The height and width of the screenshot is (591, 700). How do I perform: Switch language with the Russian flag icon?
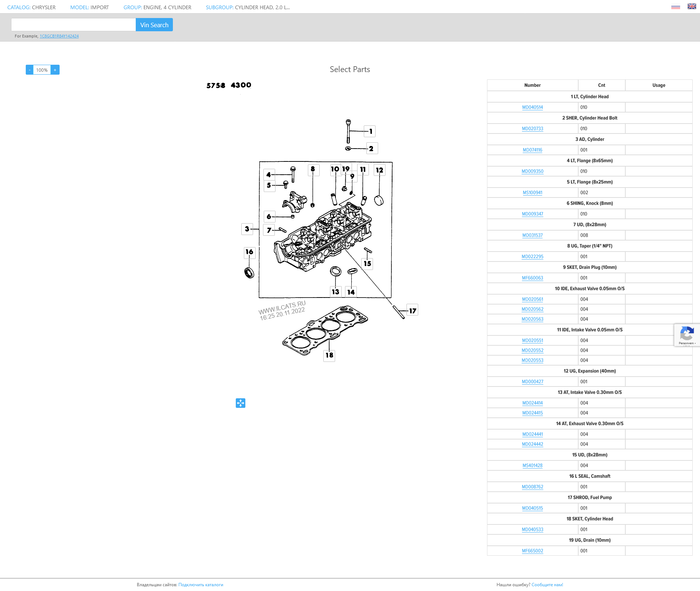coord(675,7)
